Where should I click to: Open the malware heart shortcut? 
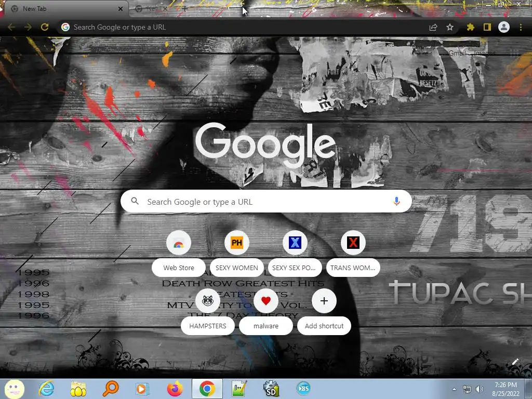(266, 312)
